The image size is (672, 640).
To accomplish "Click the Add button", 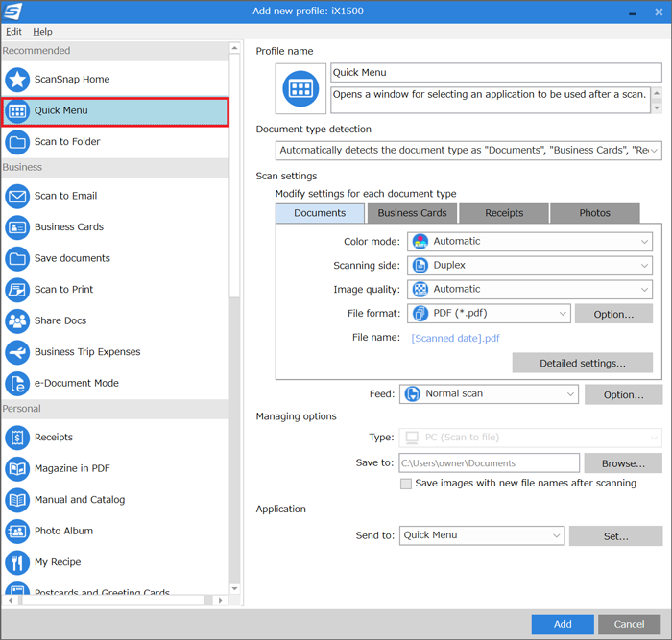I will click(563, 624).
